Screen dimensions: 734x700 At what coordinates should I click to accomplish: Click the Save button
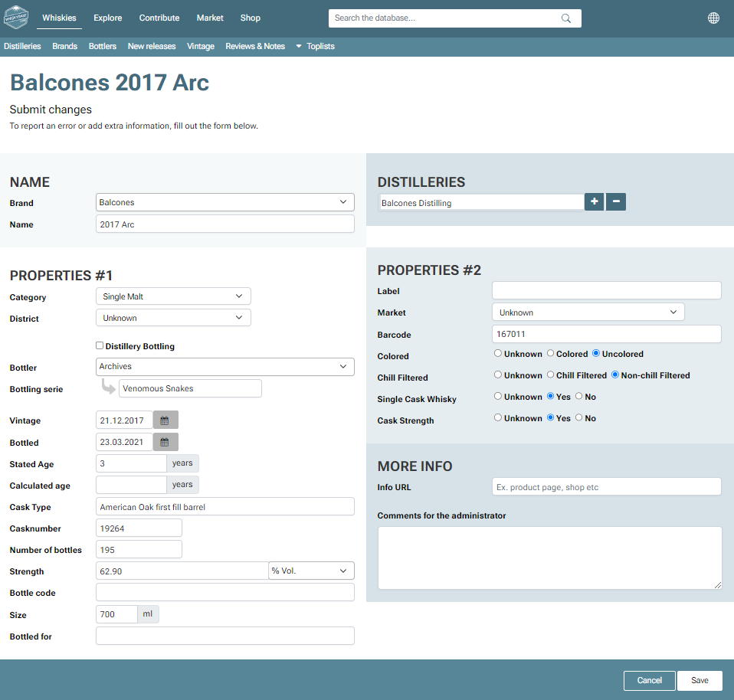click(700, 680)
